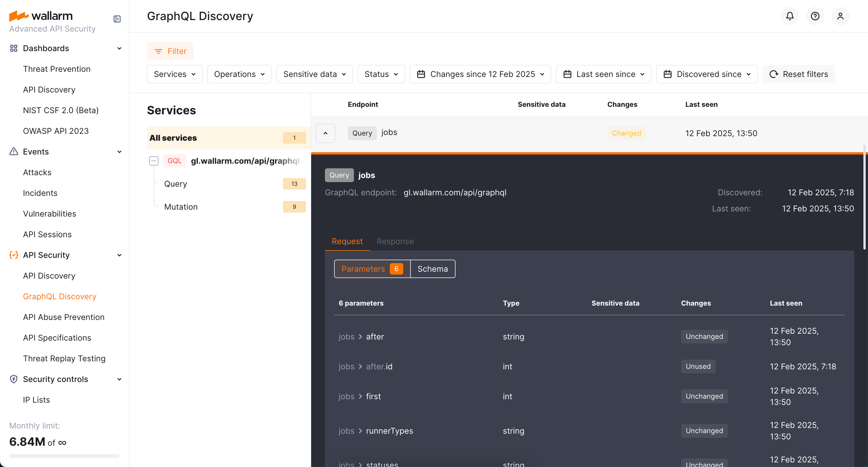This screenshot has height=467, width=868.
Task: Select the Mutation tree item
Action: pos(181,207)
